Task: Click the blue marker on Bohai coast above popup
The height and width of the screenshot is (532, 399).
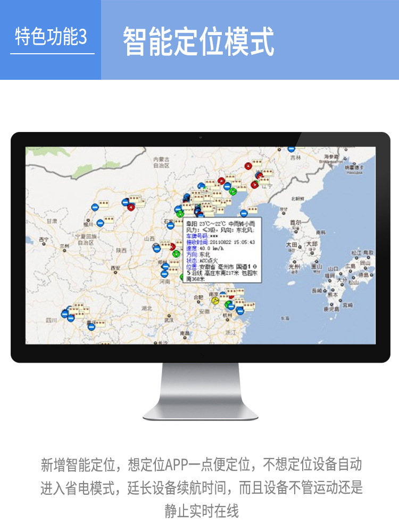Action: coord(244,213)
